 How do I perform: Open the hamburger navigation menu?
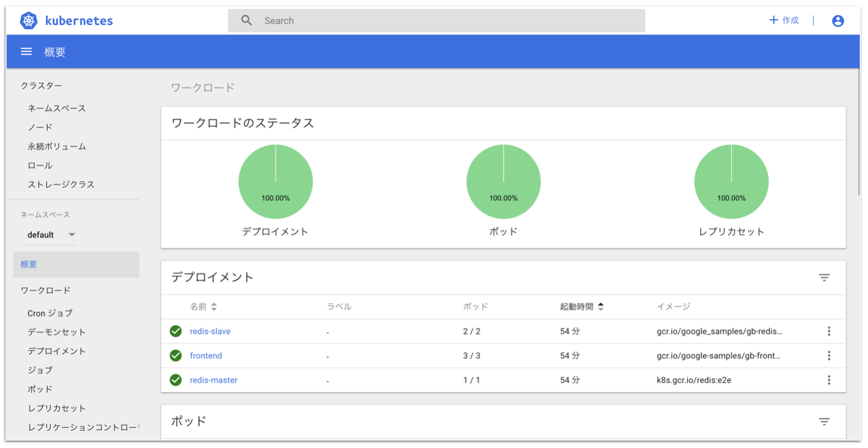click(x=26, y=51)
